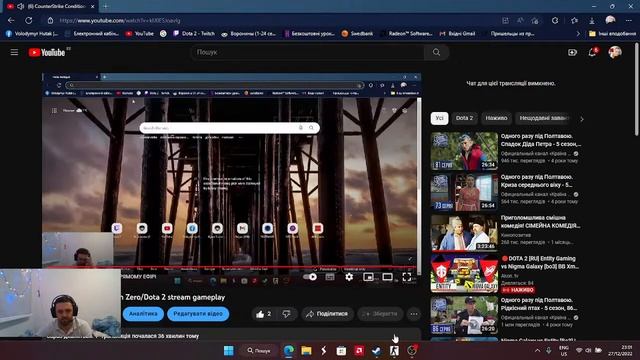Open the clock and date in taskbar
Screen dimensions: 640x360
point(620,350)
